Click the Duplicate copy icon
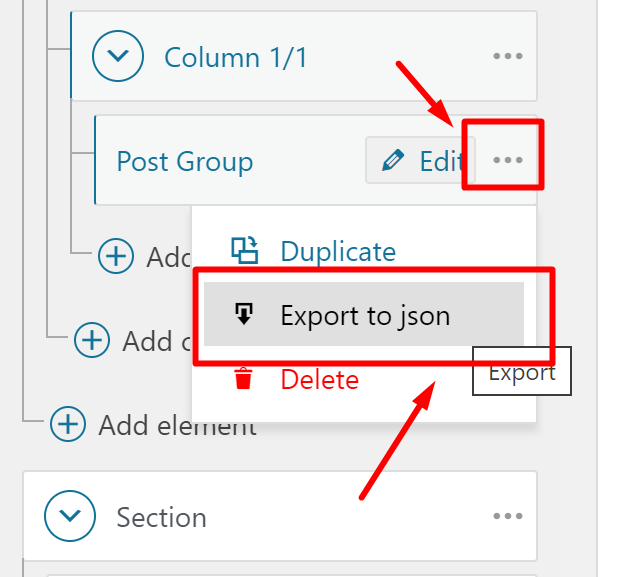Screen dimensions: 626x577 pos(244,250)
